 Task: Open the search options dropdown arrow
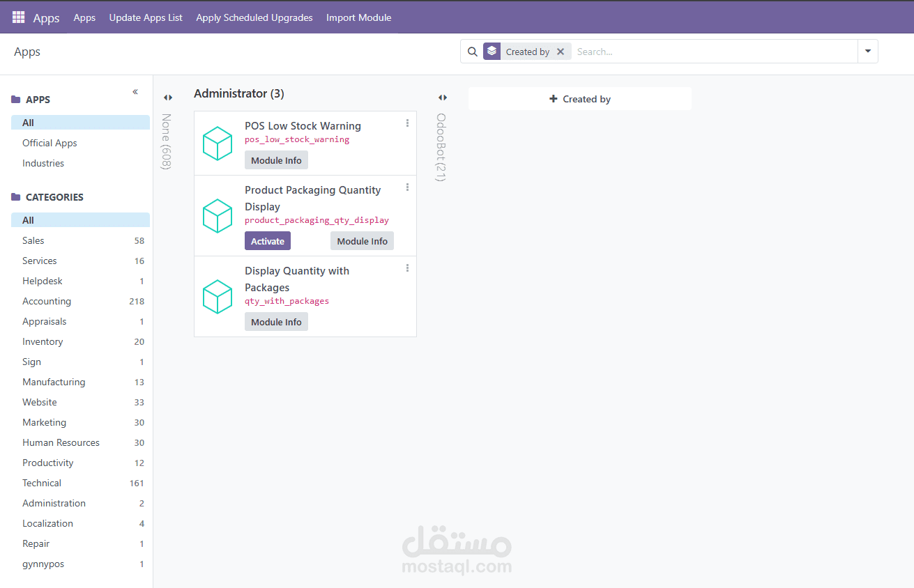[868, 52]
